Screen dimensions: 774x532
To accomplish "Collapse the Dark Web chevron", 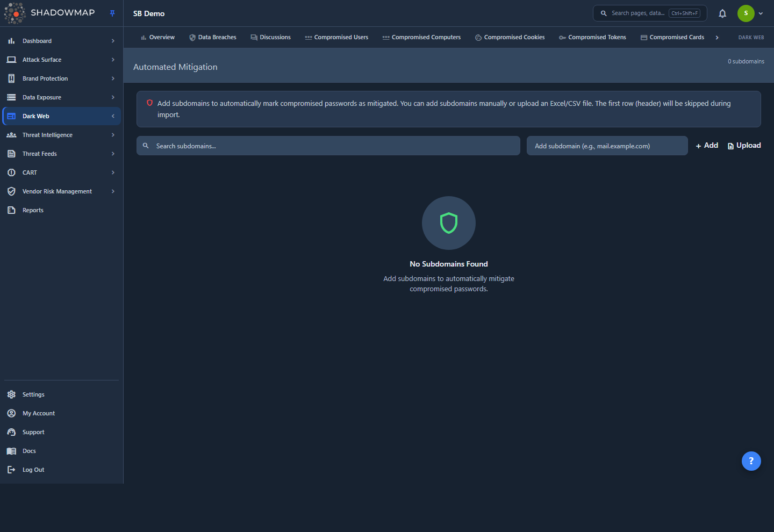I will (113, 116).
